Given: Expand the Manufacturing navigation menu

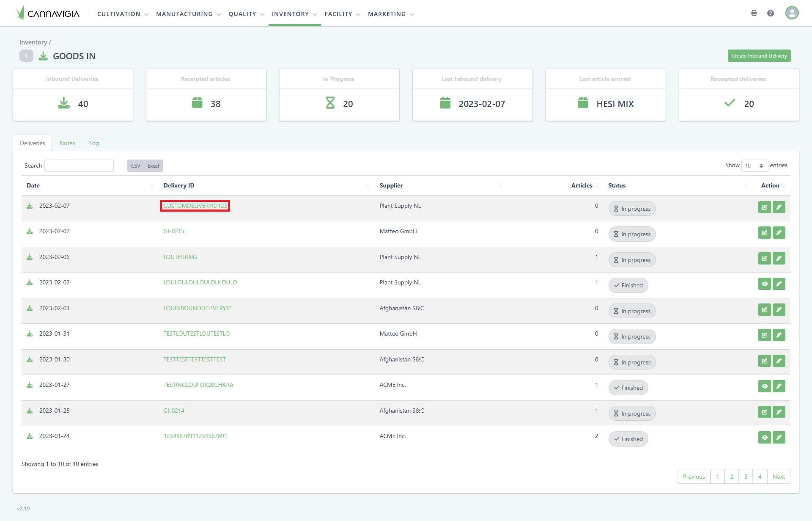Looking at the screenshot, I should point(188,14).
